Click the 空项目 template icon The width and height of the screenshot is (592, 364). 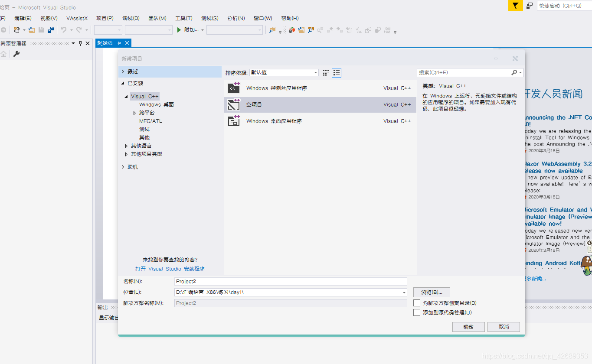(234, 104)
